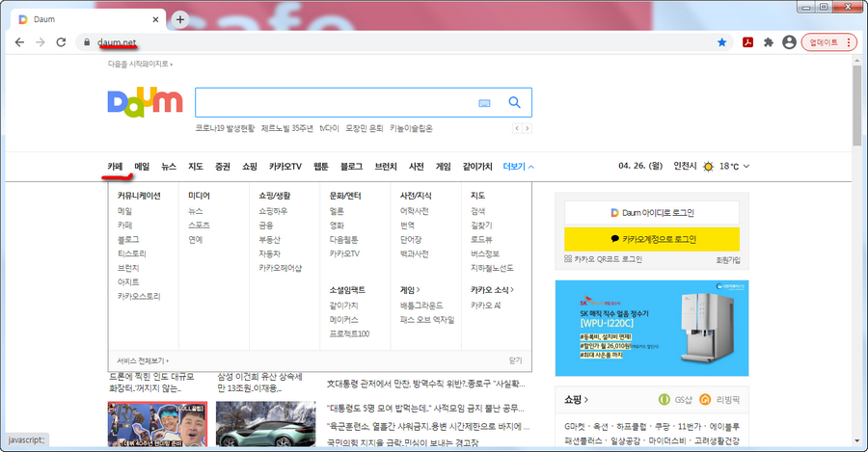Open the extensions puzzle icon
This screenshot has height=452, width=868.
[769, 42]
